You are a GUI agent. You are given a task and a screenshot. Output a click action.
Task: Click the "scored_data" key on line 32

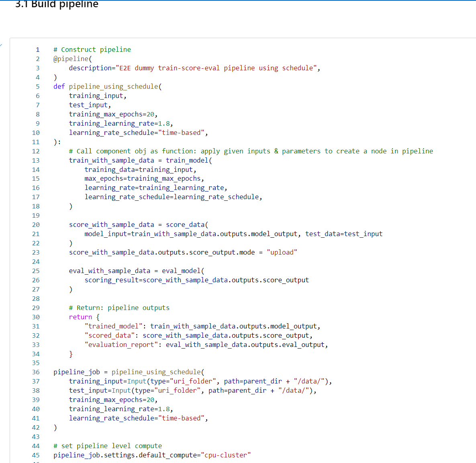point(109,336)
